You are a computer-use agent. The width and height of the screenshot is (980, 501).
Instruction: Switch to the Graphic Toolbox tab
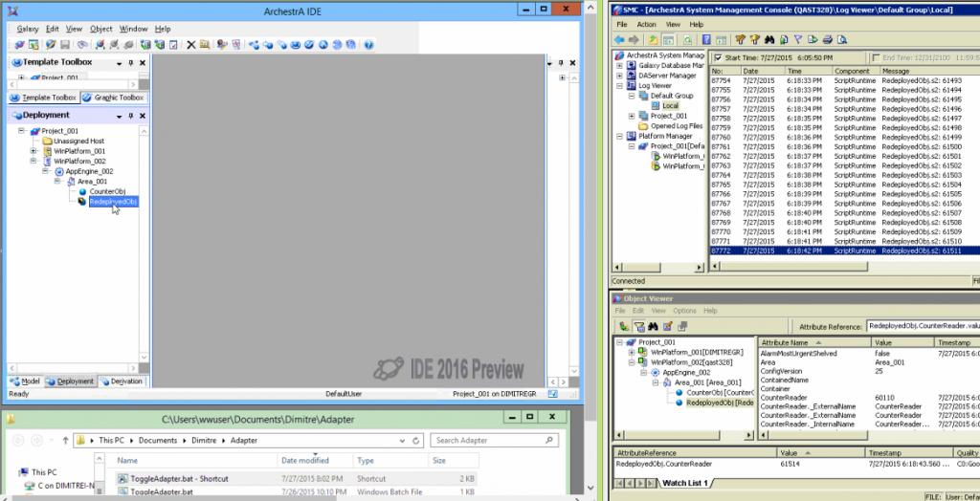114,98
